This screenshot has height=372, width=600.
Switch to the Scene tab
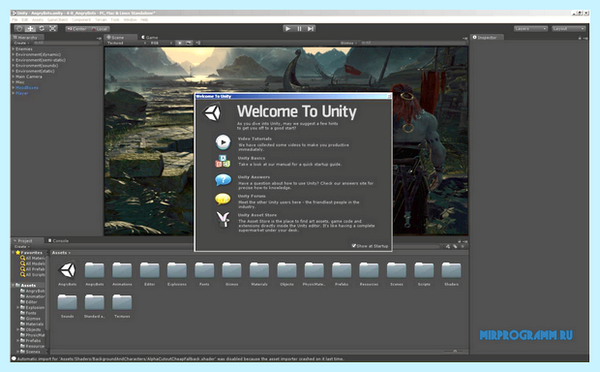click(x=120, y=38)
